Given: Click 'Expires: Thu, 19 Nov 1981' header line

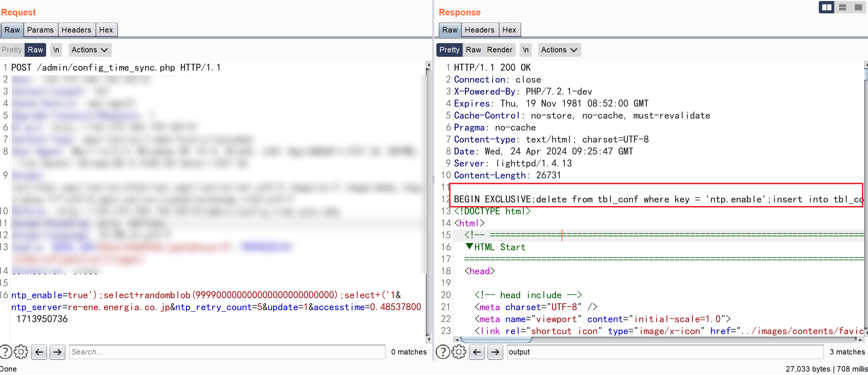Looking at the screenshot, I should pyautogui.click(x=551, y=103).
